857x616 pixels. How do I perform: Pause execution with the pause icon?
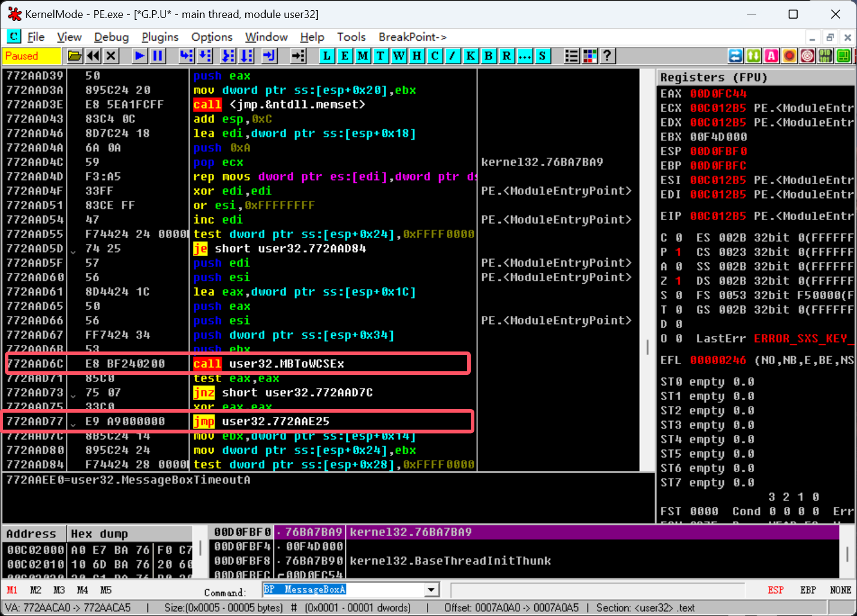pos(158,56)
